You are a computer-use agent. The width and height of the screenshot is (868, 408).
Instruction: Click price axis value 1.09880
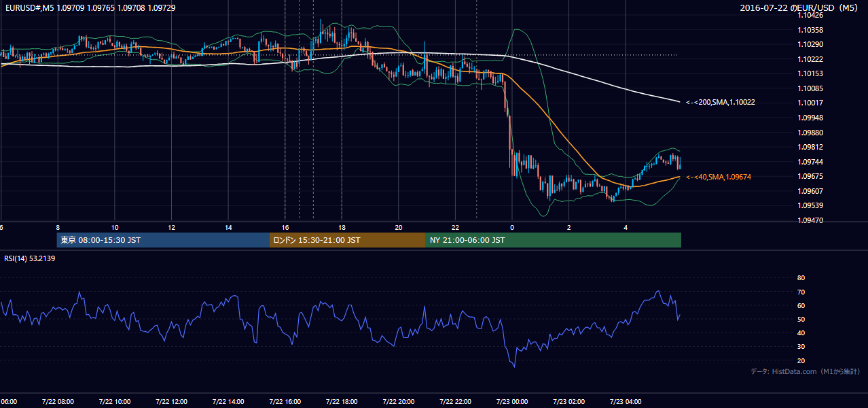point(810,133)
